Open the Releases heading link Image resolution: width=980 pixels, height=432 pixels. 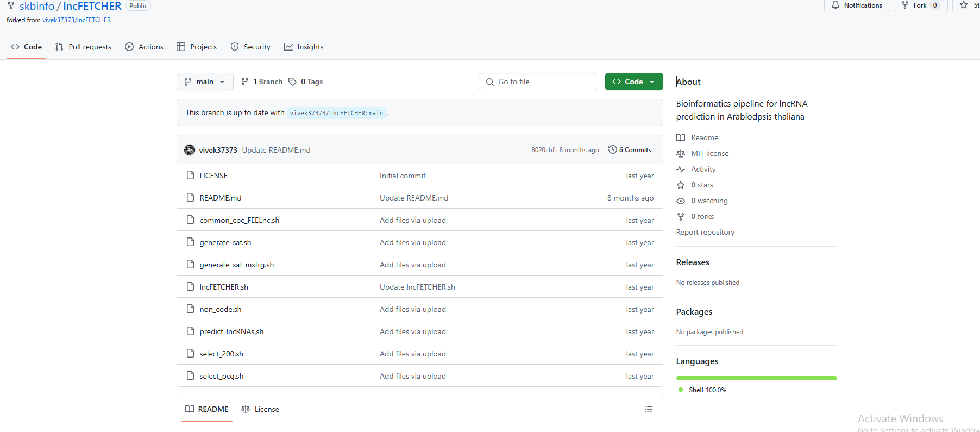click(693, 262)
